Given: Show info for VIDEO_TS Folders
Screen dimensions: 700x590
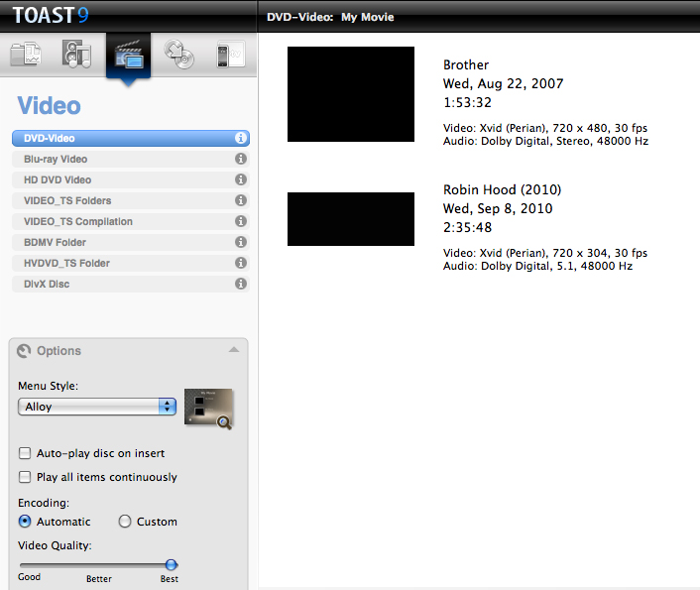Looking at the screenshot, I should coord(241,200).
